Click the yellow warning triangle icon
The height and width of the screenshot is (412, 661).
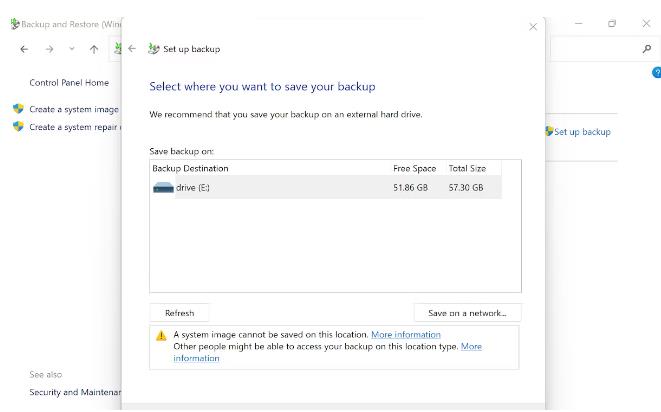tap(161, 336)
